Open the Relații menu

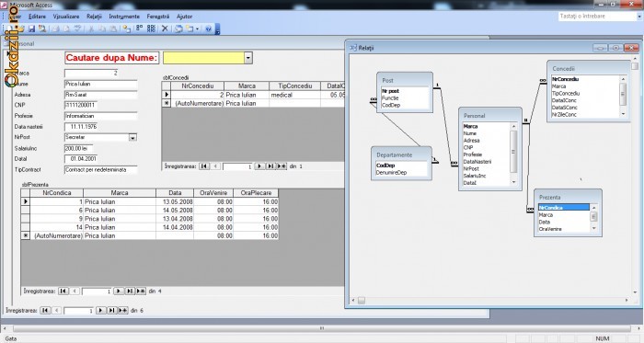[x=94, y=17]
